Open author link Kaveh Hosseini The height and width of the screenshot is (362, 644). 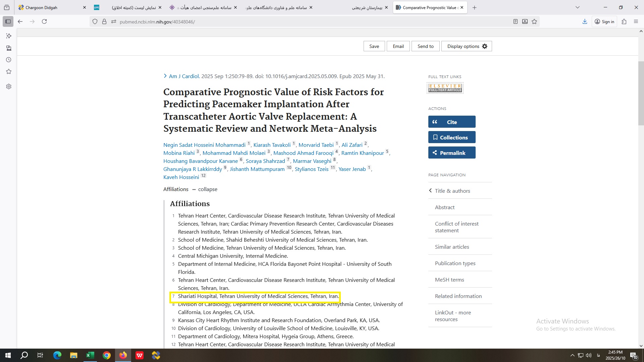[181, 177]
